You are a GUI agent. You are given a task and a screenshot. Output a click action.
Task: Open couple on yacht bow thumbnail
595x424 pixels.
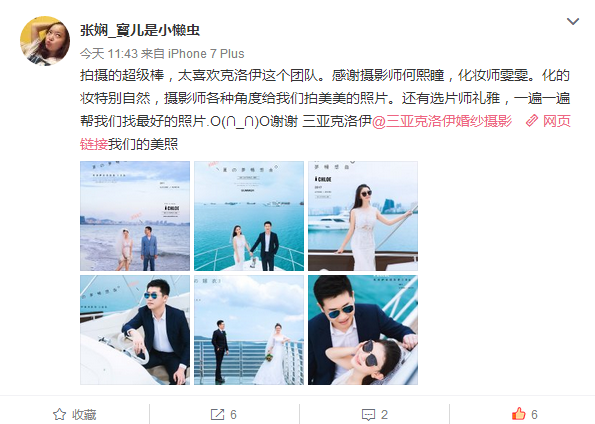coord(249,216)
